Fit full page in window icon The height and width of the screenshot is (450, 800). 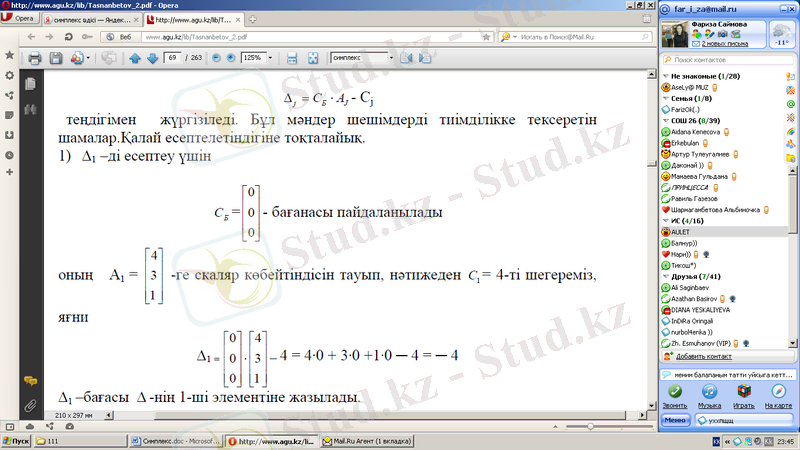click(x=313, y=58)
